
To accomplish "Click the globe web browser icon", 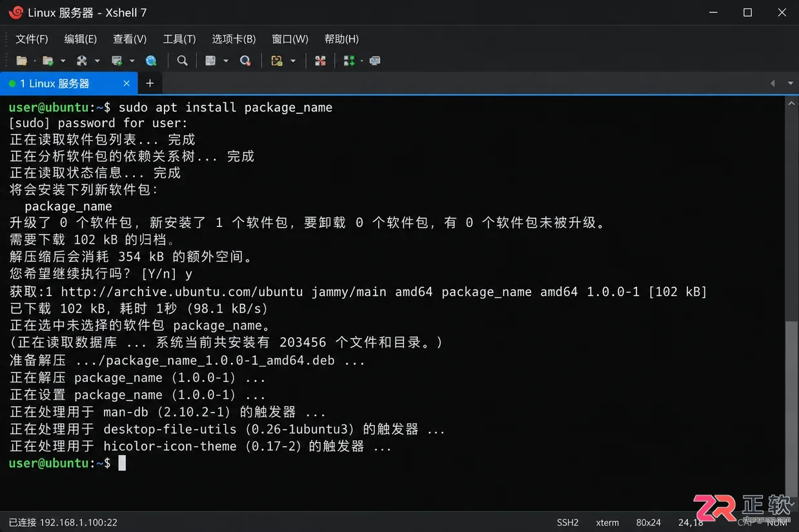I will tap(151, 61).
